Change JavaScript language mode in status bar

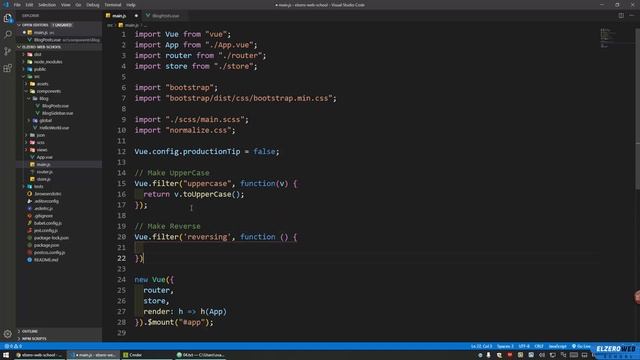558,346
